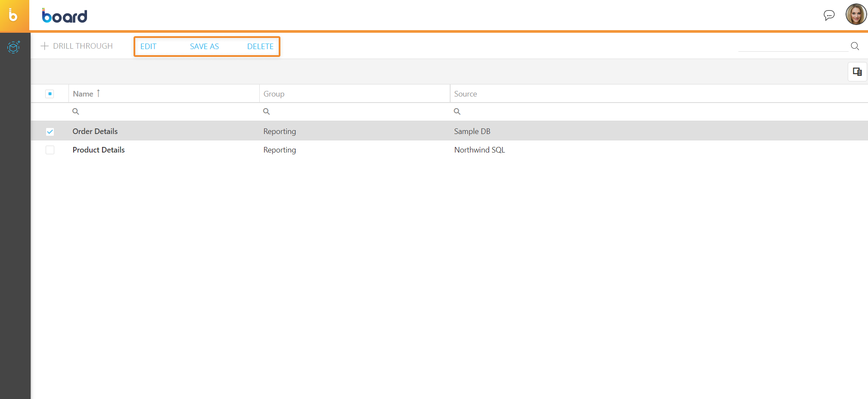Screen dimensions: 868x399
Task: Click EDIT in the toolbar
Action: (148, 47)
